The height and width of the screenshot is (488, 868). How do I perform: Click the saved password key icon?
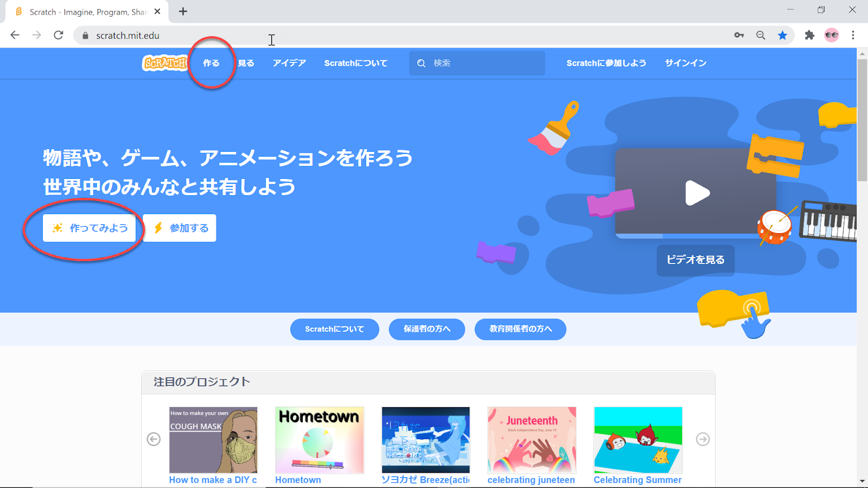point(739,35)
